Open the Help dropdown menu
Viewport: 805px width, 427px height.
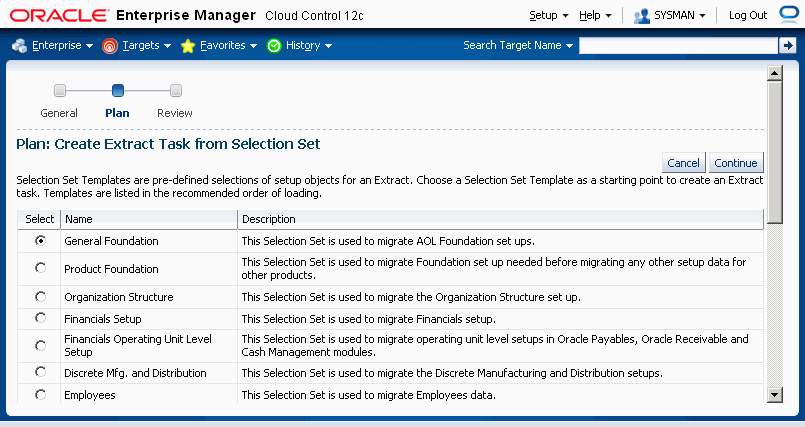point(595,15)
